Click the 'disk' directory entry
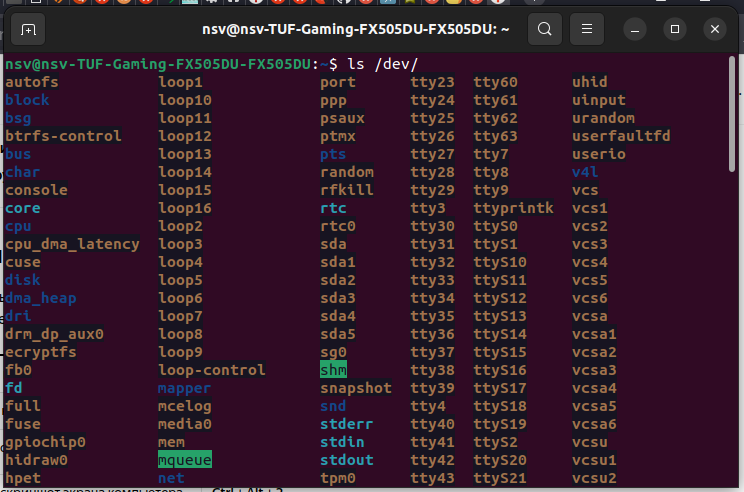This screenshot has height=492, width=744. pyautogui.click(x=22, y=280)
